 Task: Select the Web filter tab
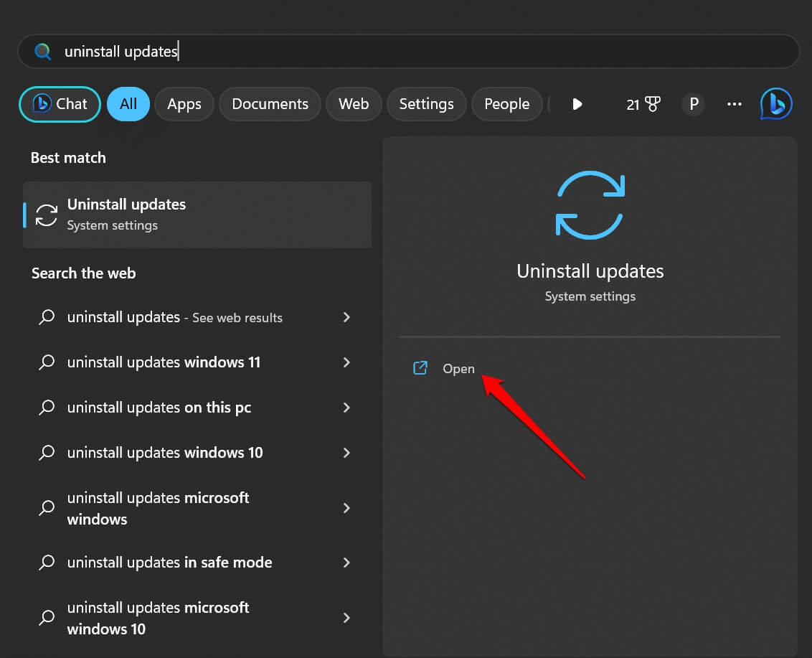(354, 104)
